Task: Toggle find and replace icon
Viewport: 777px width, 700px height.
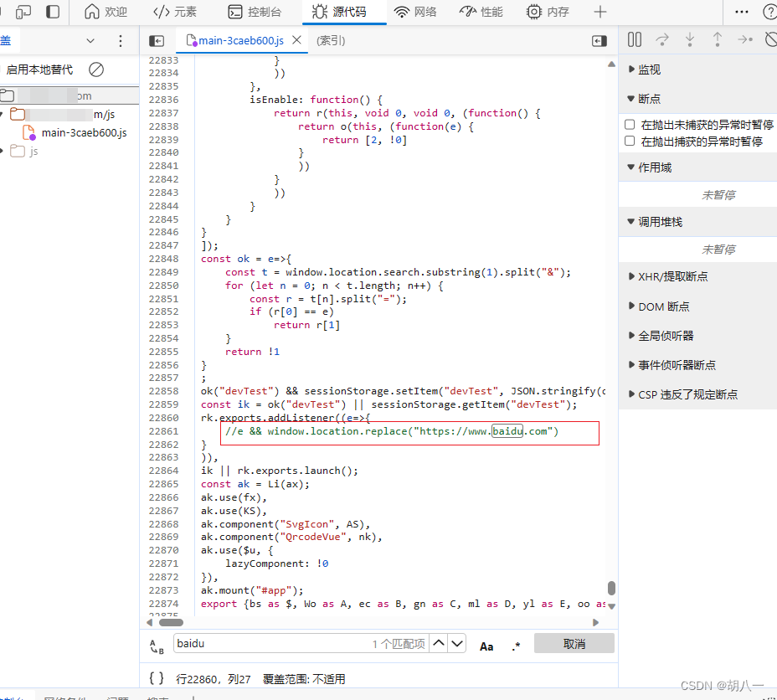Action: click(x=157, y=646)
